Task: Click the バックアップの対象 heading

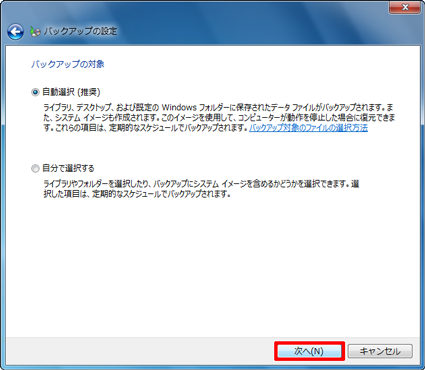Action: click(68, 64)
